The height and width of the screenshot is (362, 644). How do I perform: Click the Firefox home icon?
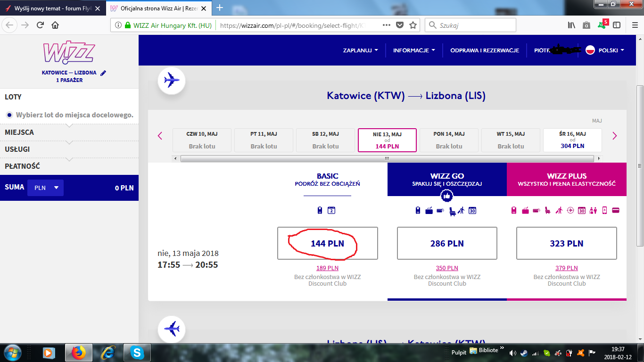click(x=55, y=25)
